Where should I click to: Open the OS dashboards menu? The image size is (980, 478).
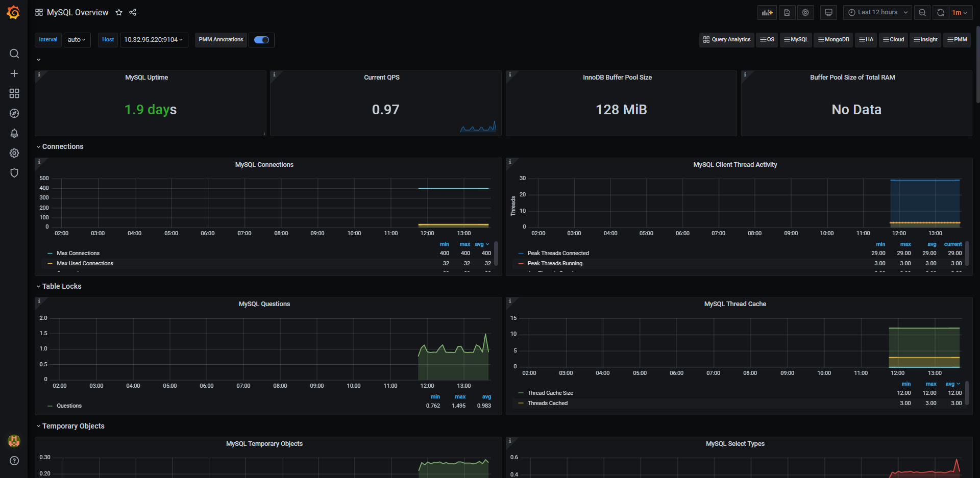pos(767,40)
